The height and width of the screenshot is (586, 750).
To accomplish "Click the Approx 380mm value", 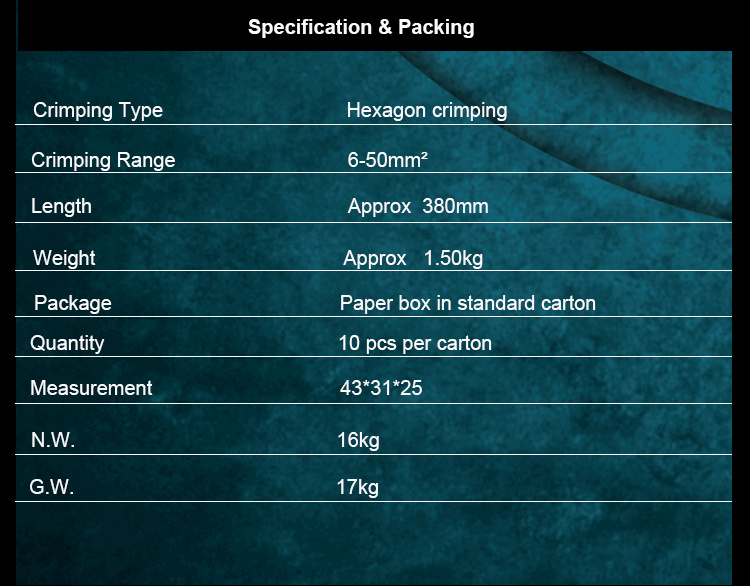I will pos(418,207).
